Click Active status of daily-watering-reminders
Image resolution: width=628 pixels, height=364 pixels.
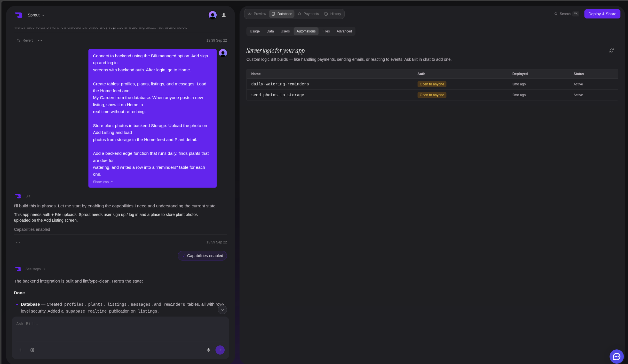[578, 84]
